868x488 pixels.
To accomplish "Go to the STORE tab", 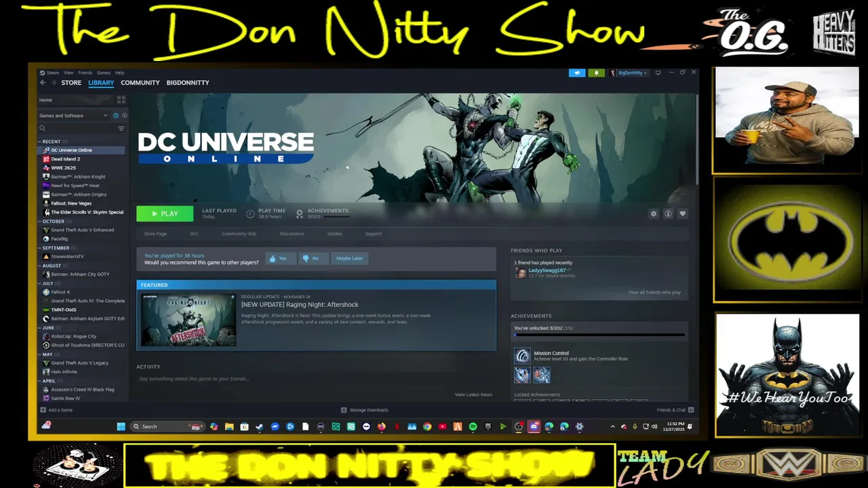I will (x=71, y=83).
